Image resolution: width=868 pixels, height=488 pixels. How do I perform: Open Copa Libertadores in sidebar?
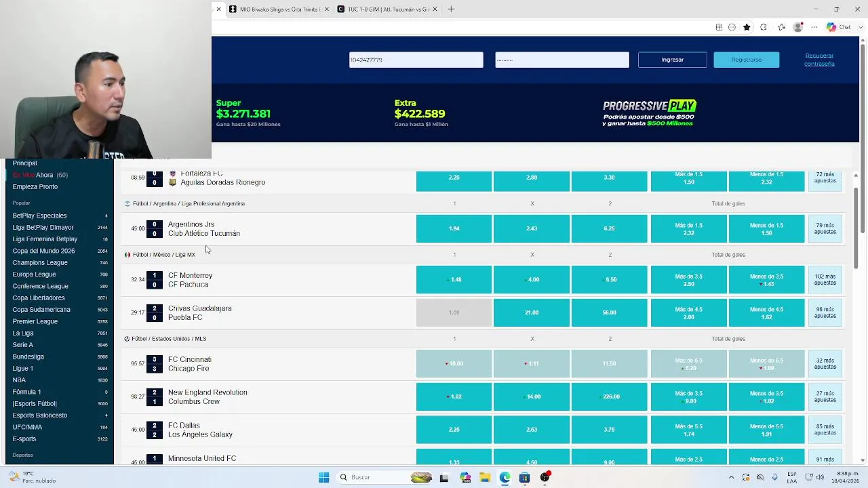point(60,298)
